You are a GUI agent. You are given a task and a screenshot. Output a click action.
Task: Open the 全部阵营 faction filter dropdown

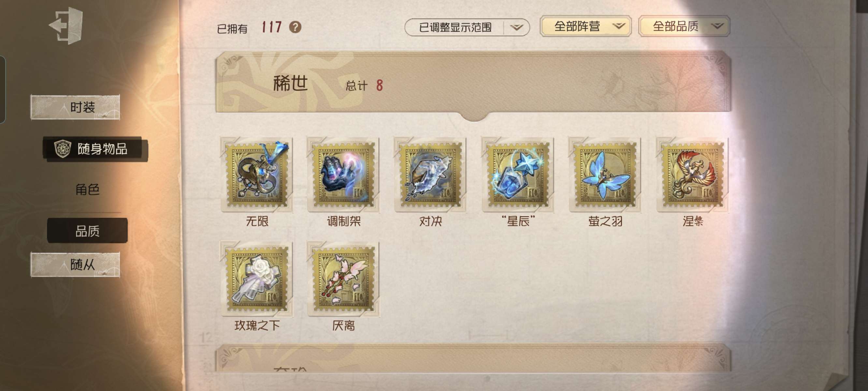pos(586,26)
